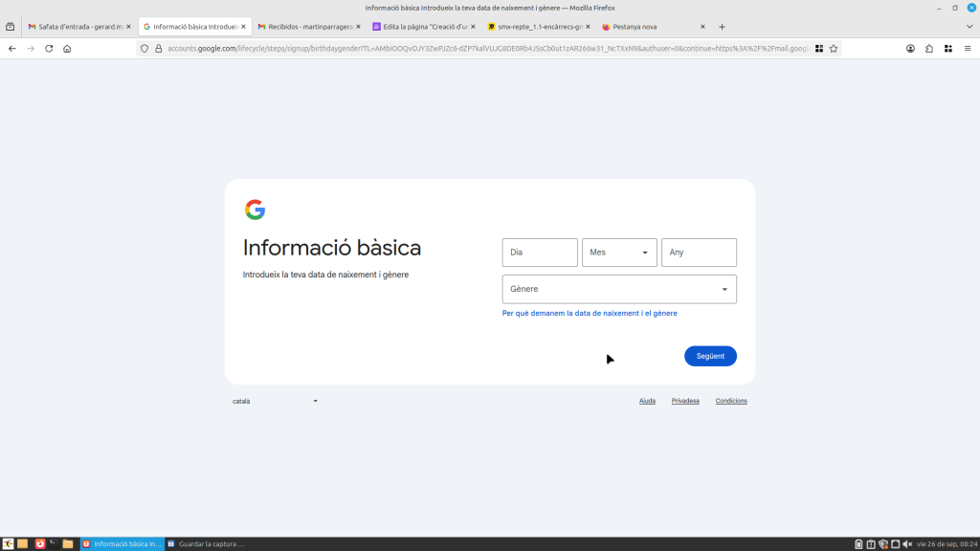
Task: Open the català language selector
Action: 275,401
